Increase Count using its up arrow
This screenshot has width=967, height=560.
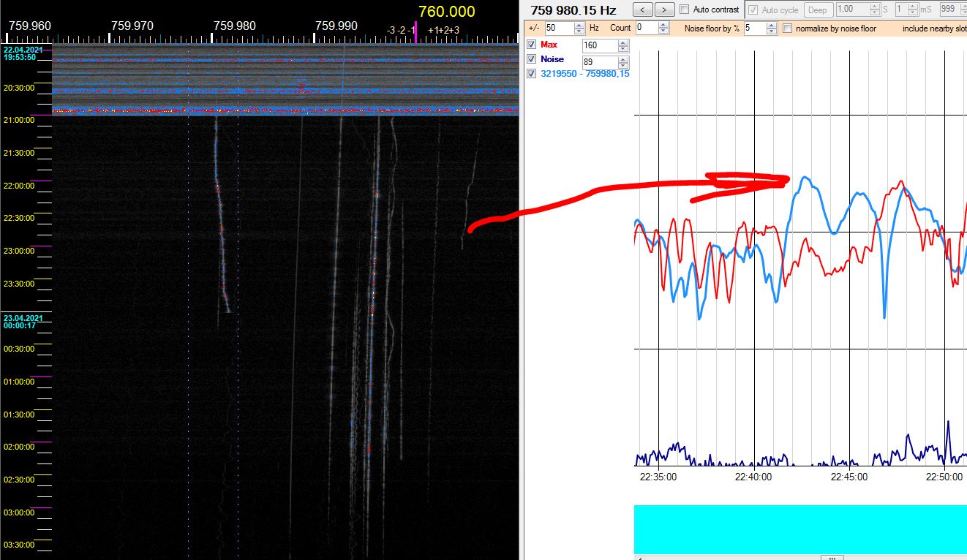click(663, 25)
